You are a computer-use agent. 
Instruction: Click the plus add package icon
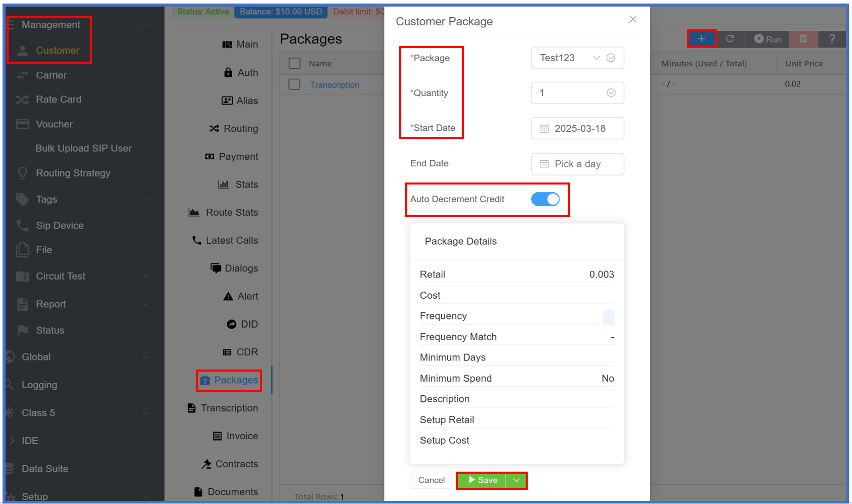click(x=701, y=39)
